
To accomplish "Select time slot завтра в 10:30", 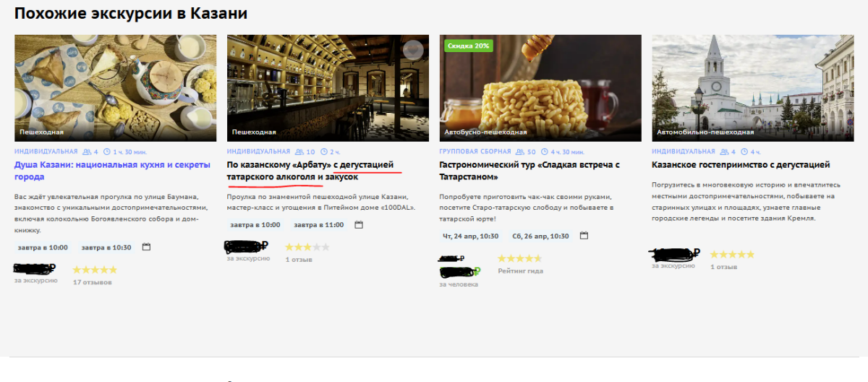I will pyautogui.click(x=106, y=247).
